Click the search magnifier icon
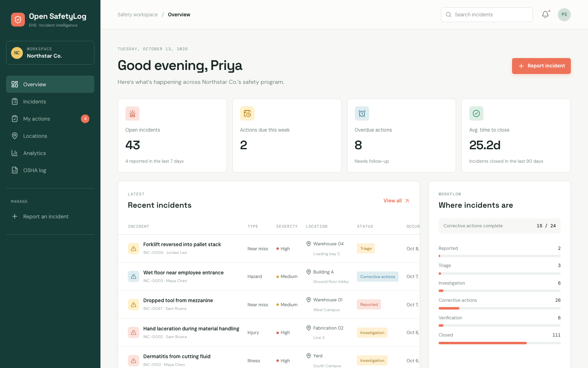The width and height of the screenshot is (588, 368). (x=448, y=15)
